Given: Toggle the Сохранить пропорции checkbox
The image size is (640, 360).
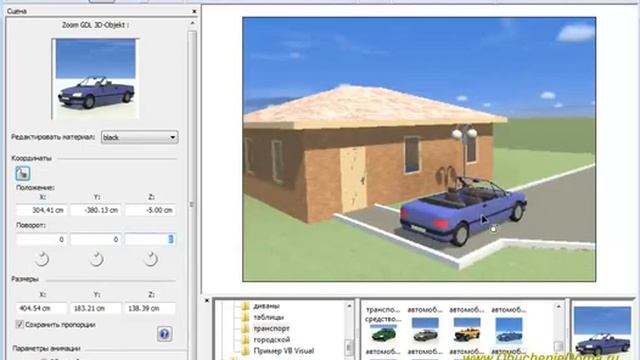Looking at the screenshot, I should 19,324.
